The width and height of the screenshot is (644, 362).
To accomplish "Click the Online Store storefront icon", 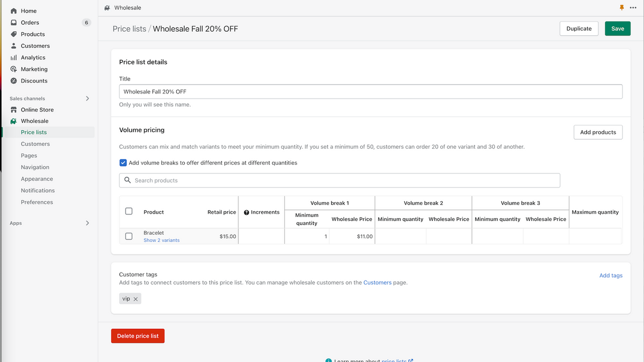I will point(14,110).
